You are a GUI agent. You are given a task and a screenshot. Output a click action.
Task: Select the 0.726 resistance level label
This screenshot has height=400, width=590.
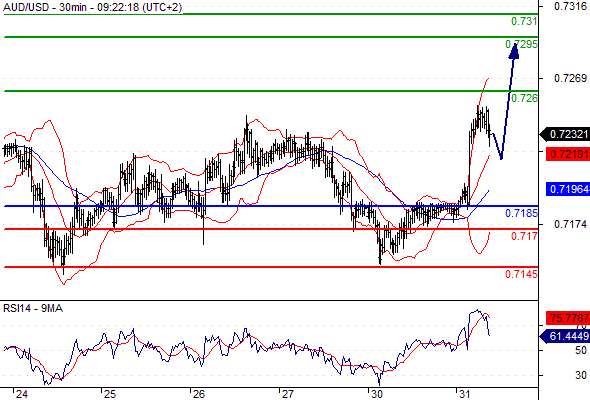tap(524, 98)
